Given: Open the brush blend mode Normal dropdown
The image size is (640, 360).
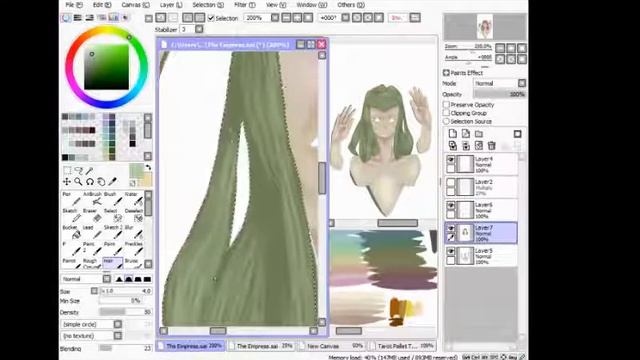Looking at the screenshot, I should coord(107,279).
